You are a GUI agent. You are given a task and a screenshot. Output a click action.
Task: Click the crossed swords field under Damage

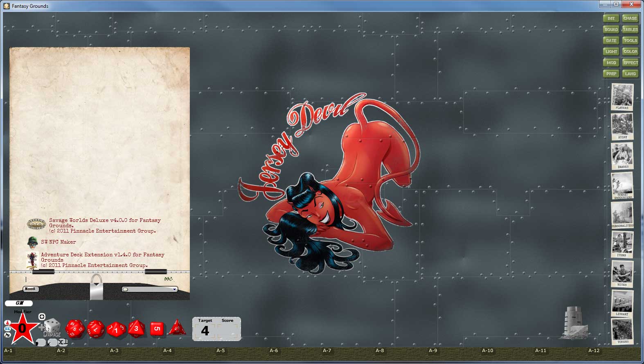pos(52,342)
